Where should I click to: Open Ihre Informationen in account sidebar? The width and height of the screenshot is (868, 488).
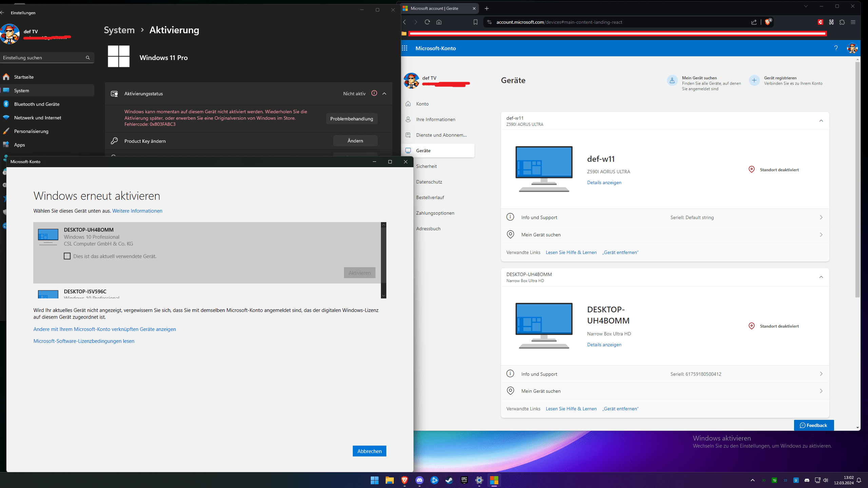[438, 119]
